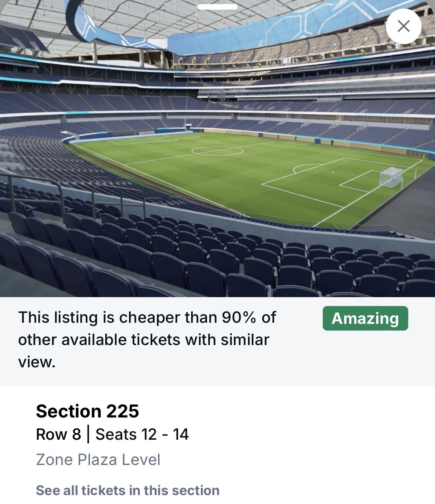The height and width of the screenshot is (504, 435).
Task: Select the Section 225 heading
Action: click(87, 411)
